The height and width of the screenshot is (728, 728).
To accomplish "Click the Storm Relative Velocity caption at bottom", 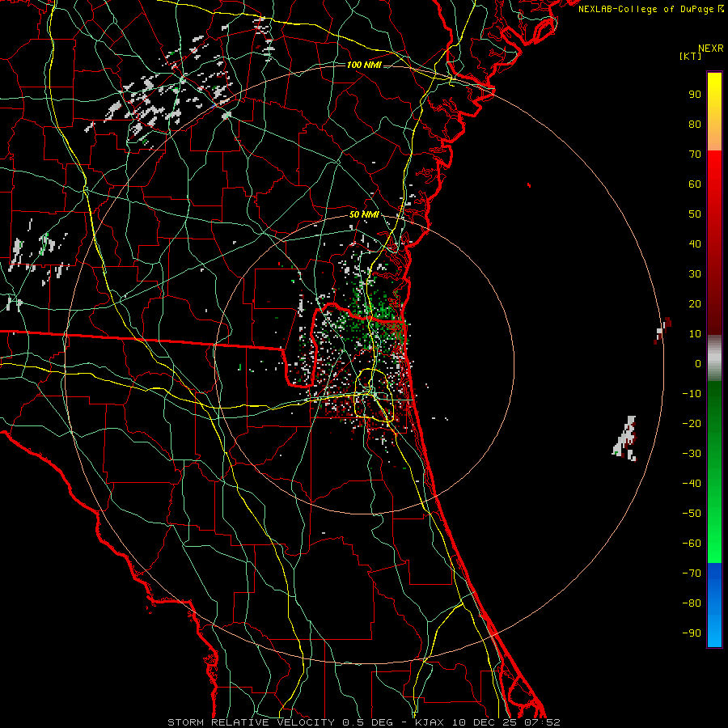I will pos(364,722).
